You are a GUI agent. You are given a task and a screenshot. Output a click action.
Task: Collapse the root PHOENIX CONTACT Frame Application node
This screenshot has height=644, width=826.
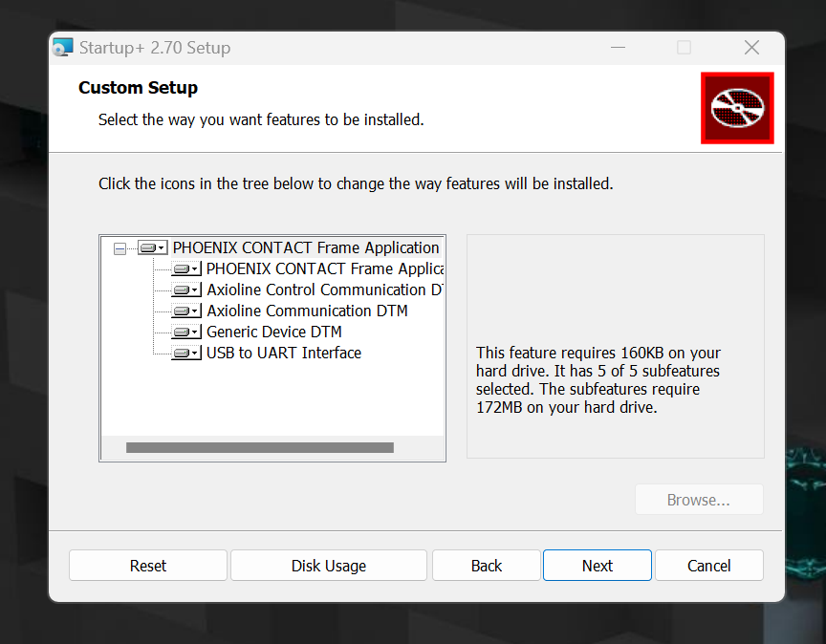pyautogui.click(x=120, y=248)
